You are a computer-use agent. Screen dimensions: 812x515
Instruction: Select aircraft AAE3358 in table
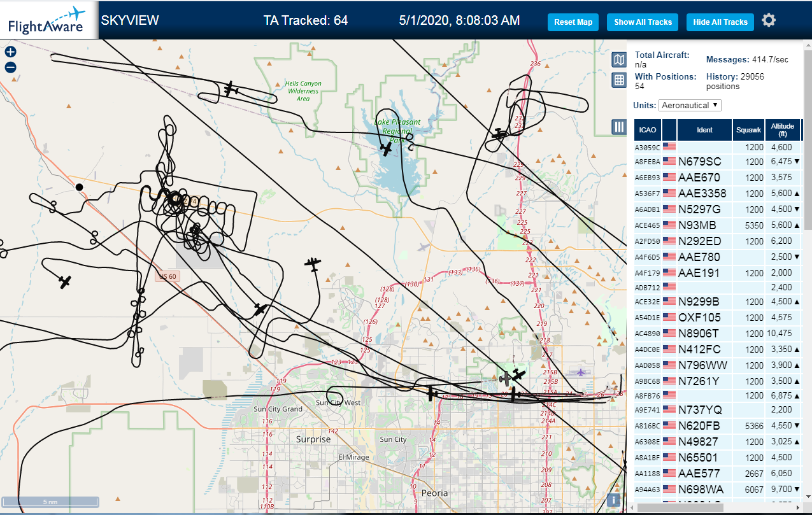tap(717, 194)
